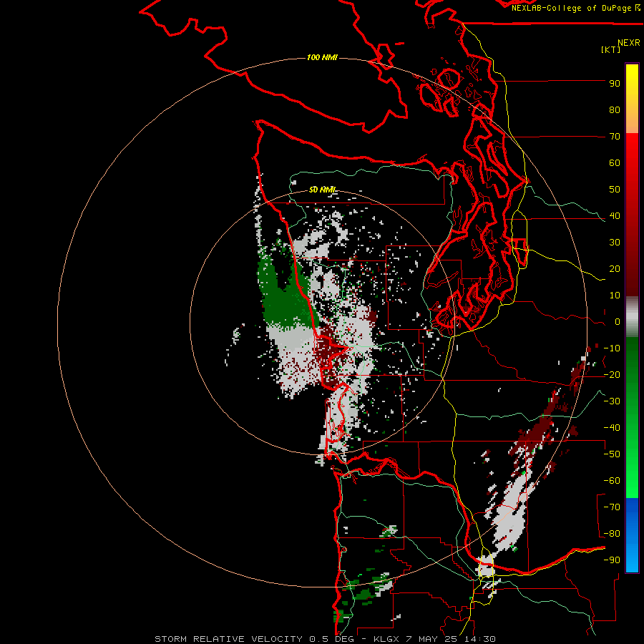Image resolution: width=644 pixels, height=644 pixels.
Task: Select the -70 value on velocity scale
Action: click(612, 507)
